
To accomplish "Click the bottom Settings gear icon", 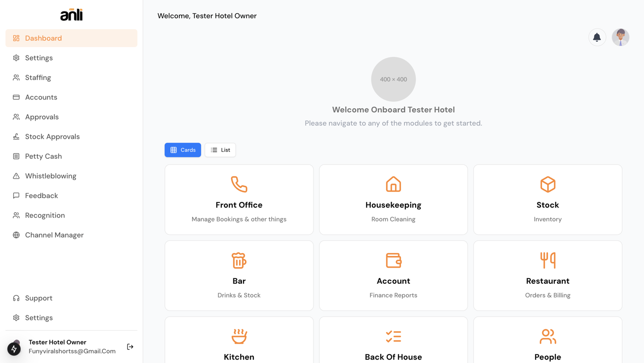I will [x=16, y=318].
